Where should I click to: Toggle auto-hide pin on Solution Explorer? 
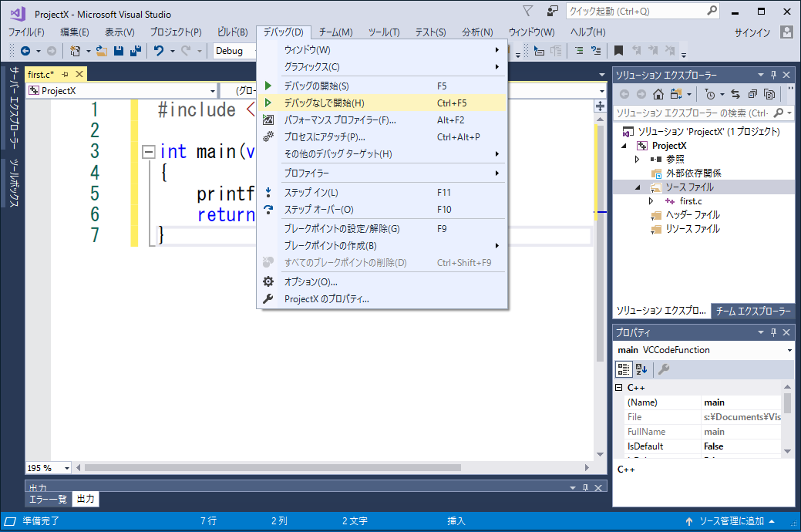click(773, 75)
